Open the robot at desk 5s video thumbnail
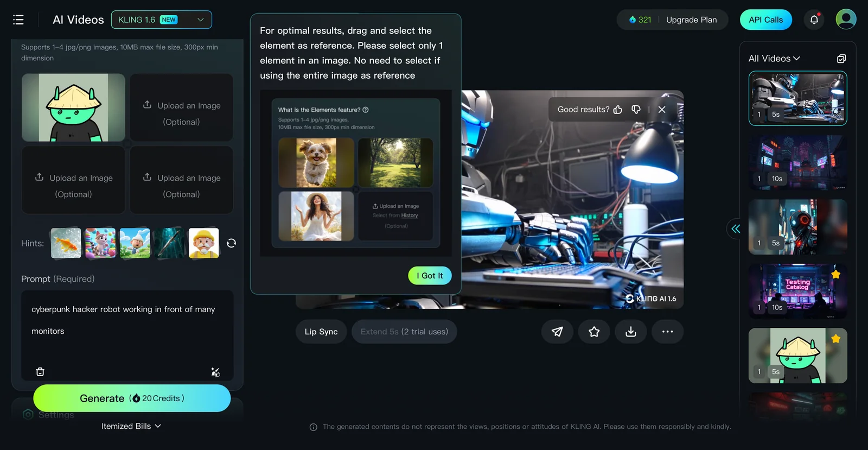Image resolution: width=868 pixels, height=450 pixels. coord(797,98)
